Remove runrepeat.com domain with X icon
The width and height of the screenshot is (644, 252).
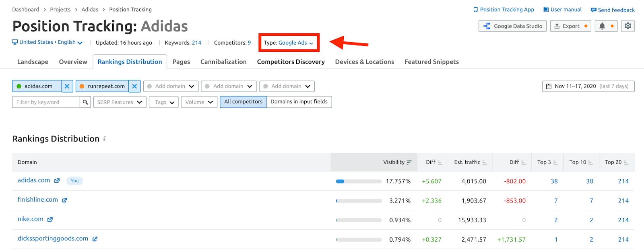coord(134,86)
